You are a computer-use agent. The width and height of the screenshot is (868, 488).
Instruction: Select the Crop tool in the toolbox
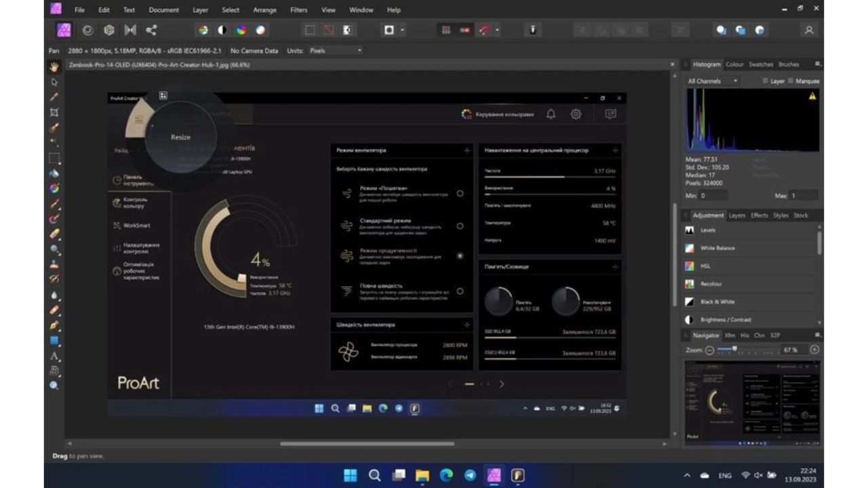pyautogui.click(x=54, y=113)
